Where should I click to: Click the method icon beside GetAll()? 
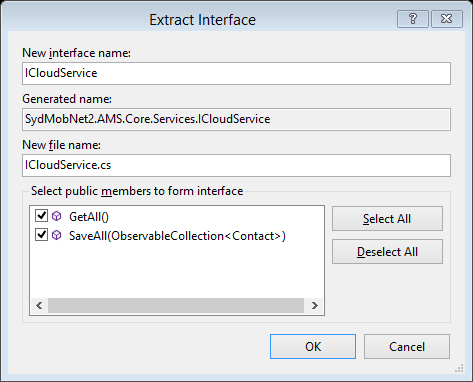[x=57, y=216]
